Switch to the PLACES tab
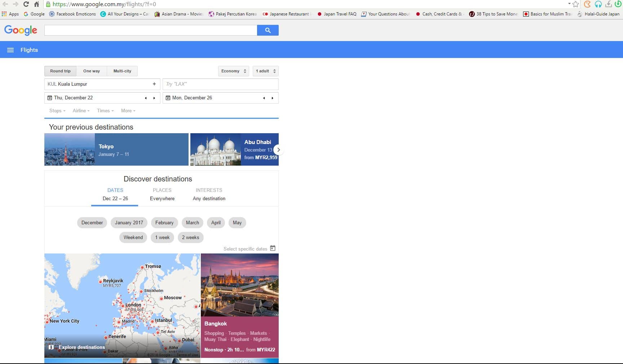 (162, 194)
